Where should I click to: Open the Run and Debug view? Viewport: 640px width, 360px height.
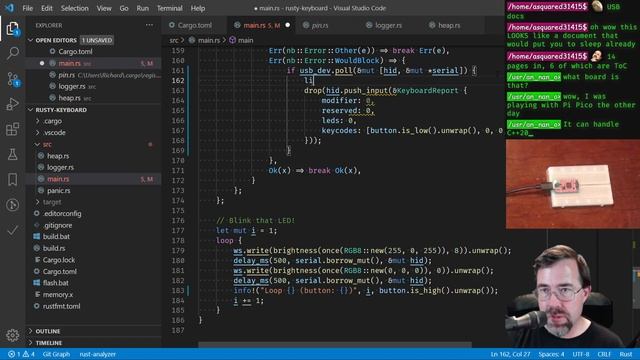[x=13, y=104]
